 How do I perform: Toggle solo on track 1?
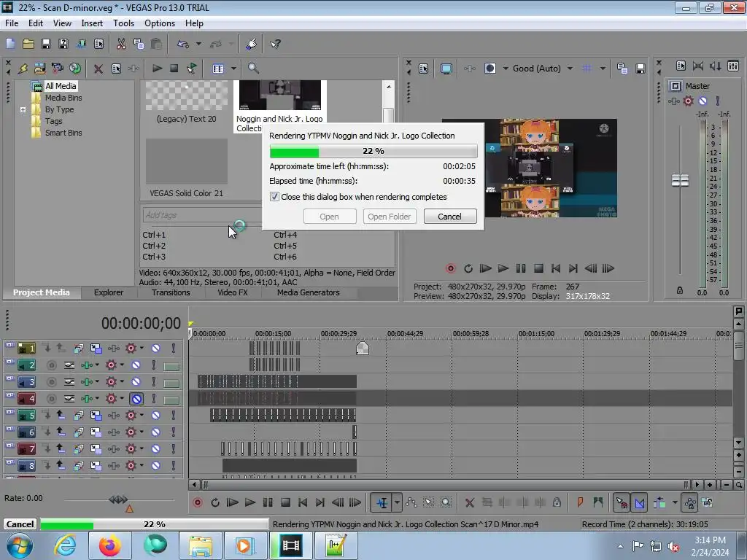(174, 348)
